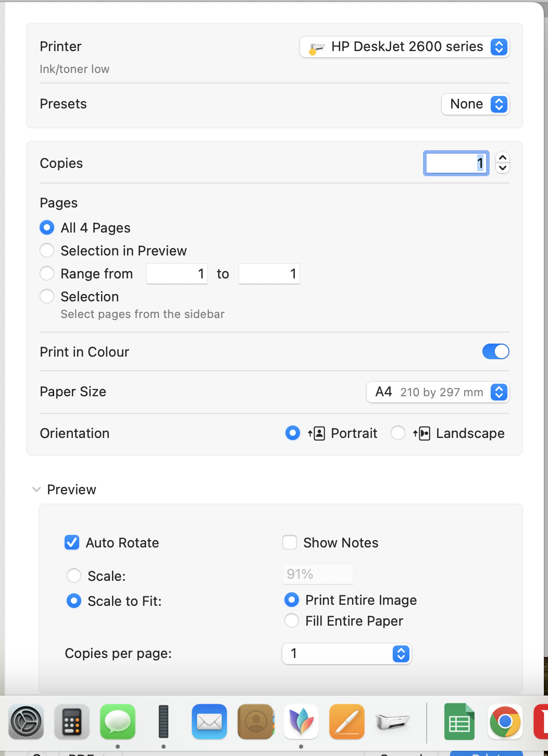
Task: Toggle the Print in Colour switch
Action: (495, 352)
